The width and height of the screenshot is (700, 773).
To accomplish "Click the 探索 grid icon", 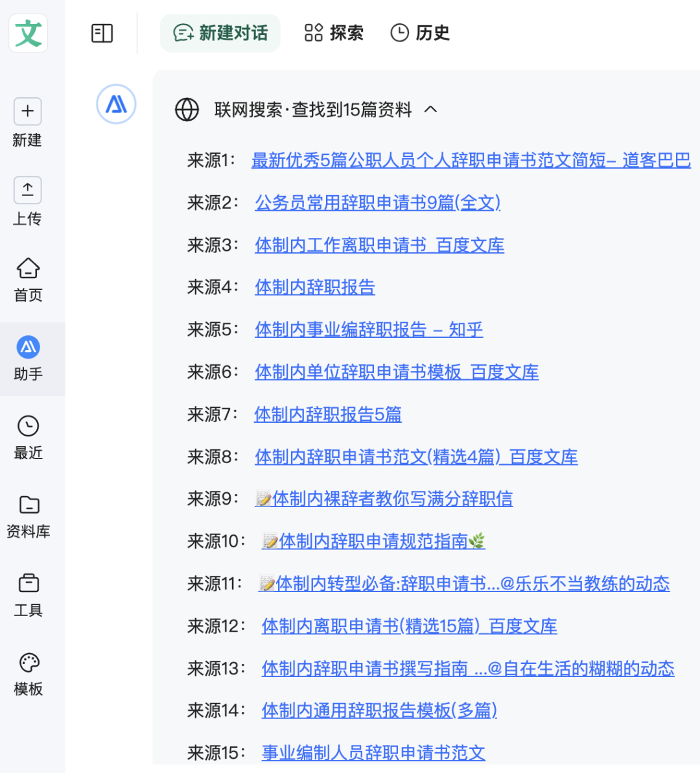I will coord(313,33).
